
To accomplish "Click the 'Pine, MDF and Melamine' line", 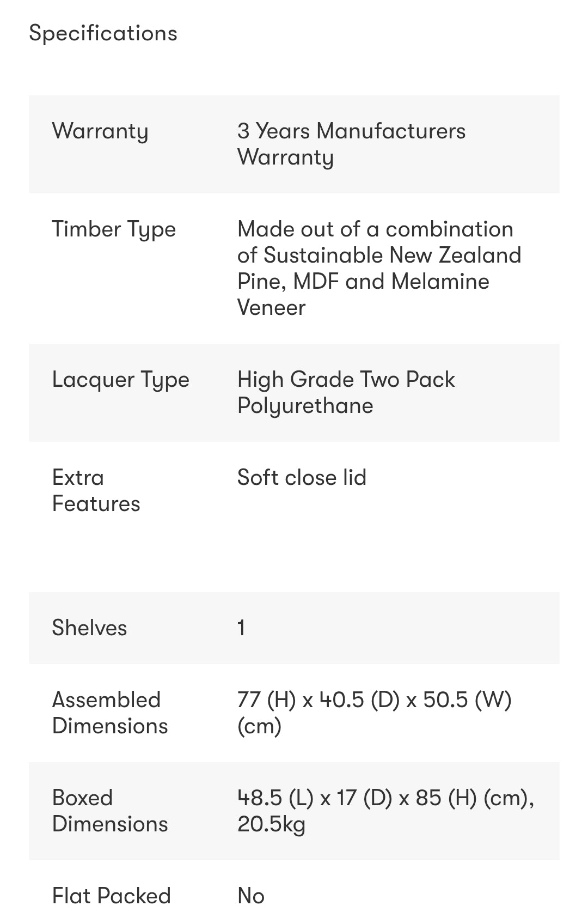I will [x=363, y=282].
